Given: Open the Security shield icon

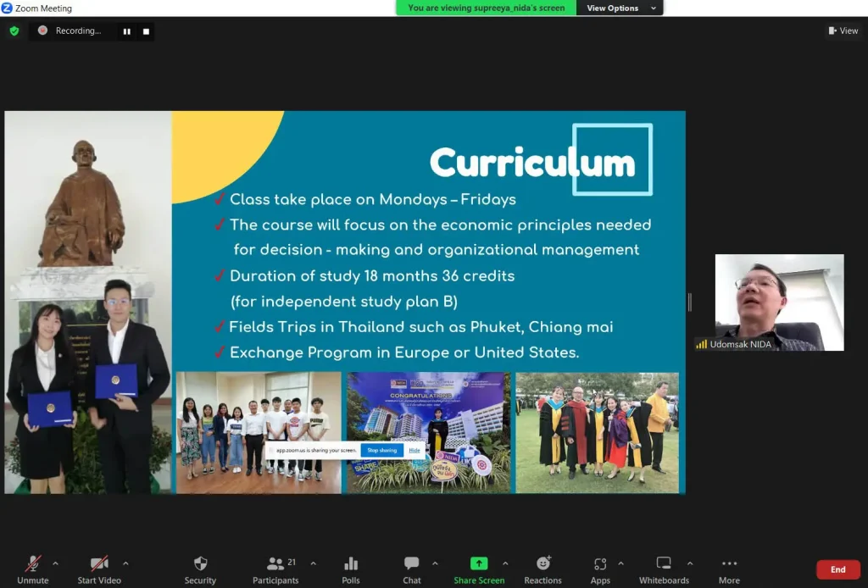Looking at the screenshot, I should pyautogui.click(x=200, y=564).
